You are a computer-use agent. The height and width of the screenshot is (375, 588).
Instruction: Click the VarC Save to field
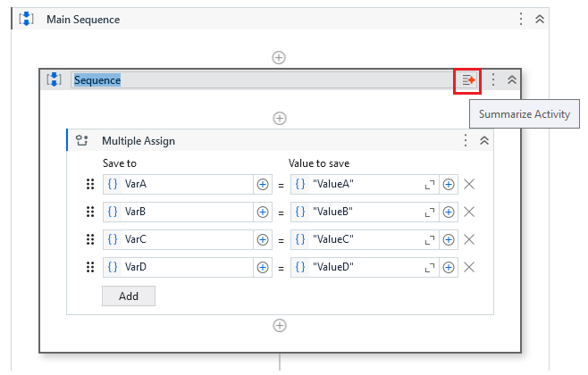(187, 240)
